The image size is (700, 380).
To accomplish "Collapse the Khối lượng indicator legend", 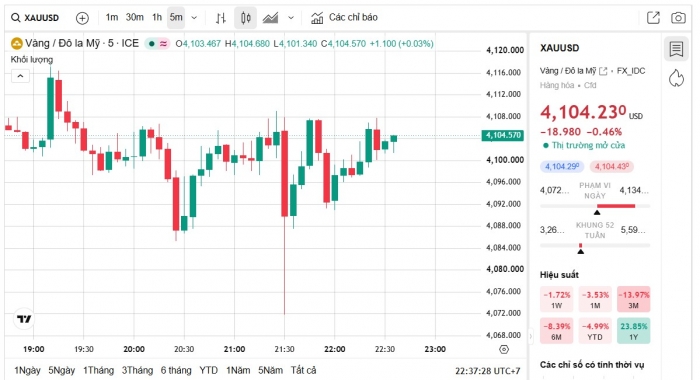I will tap(20, 76).
